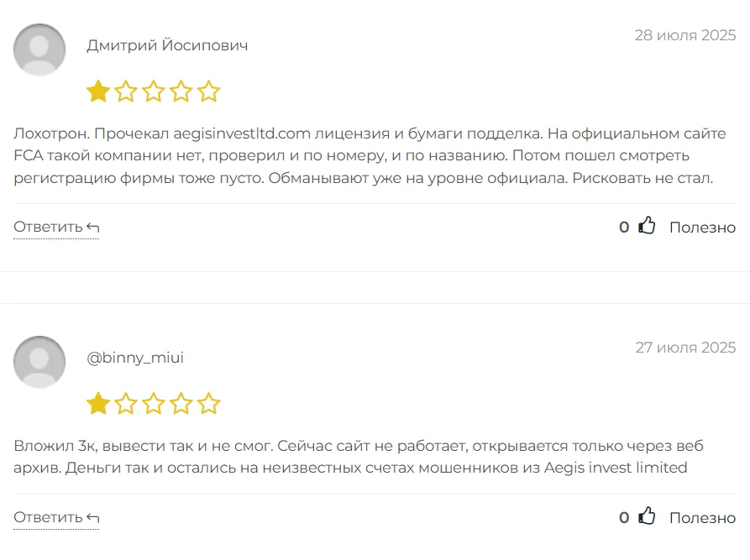Click fourth star in @binny_miui's rating
Screen dimensions: 750x560
[x=181, y=404]
